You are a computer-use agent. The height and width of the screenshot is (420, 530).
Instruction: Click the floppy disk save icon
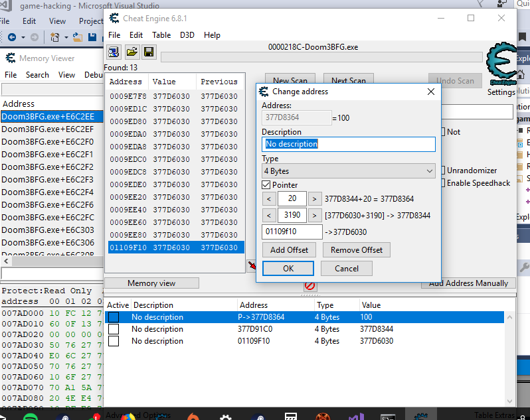tap(149, 52)
